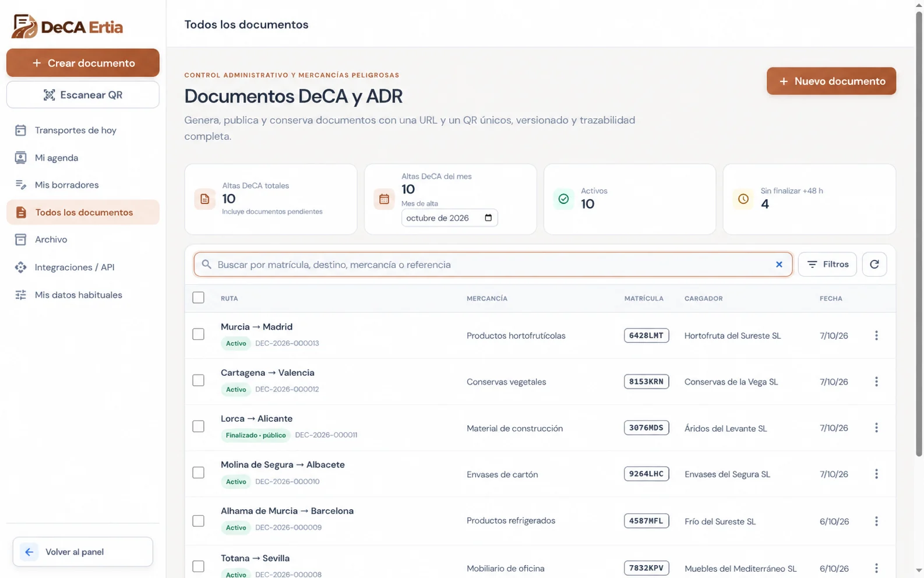This screenshot has height=578, width=924.
Task: Open more options for Alhama de Murcia row
Action: click(x=876, y=521)
